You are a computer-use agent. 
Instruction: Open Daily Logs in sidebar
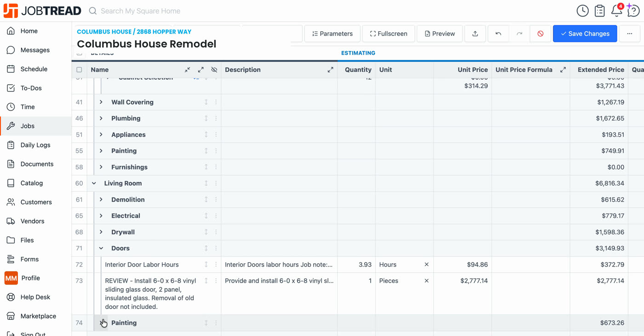pos(36,145)
